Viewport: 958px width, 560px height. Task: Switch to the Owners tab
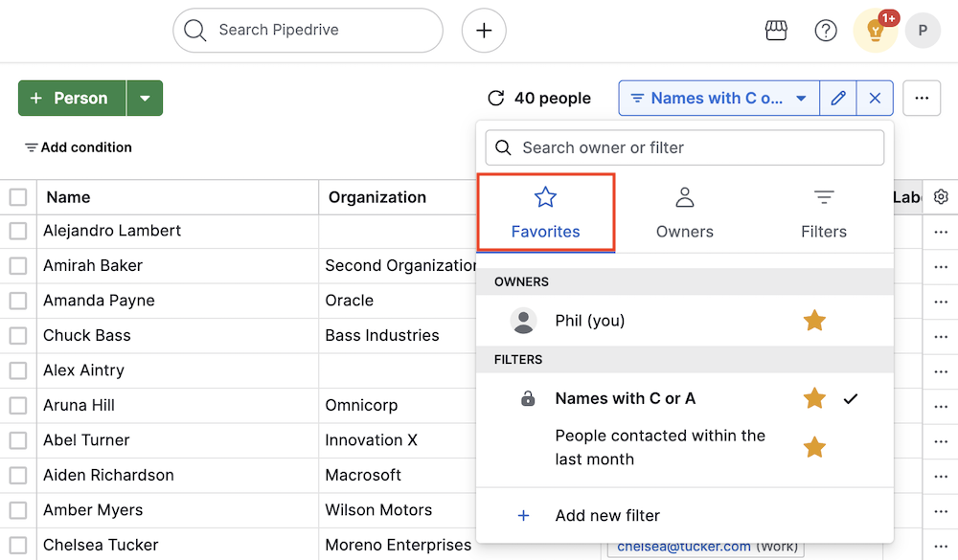pos(684,213)
